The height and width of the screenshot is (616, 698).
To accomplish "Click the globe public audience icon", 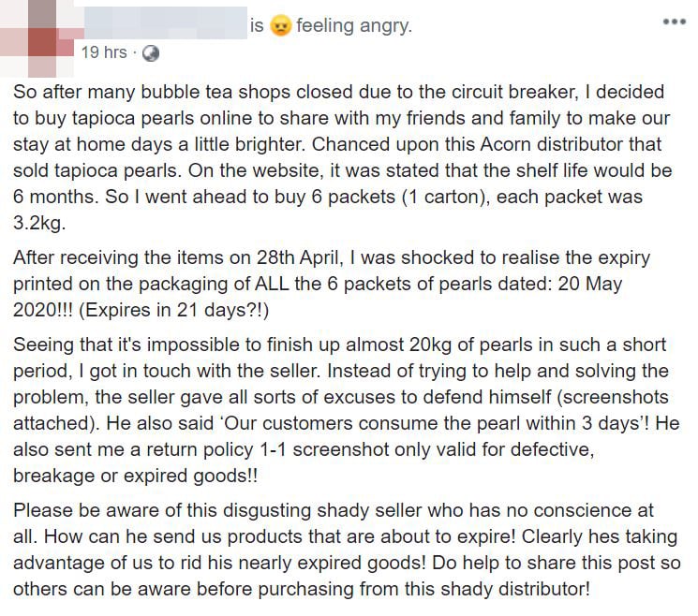I will point(149,53).
